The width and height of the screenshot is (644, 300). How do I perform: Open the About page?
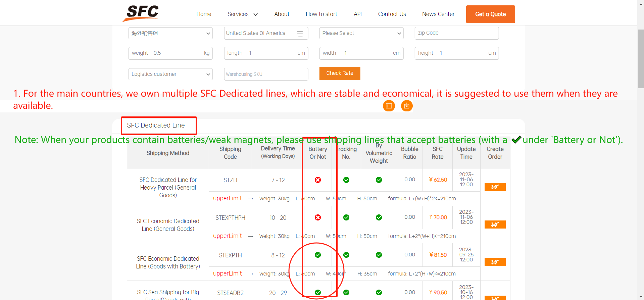pos(282,14)
